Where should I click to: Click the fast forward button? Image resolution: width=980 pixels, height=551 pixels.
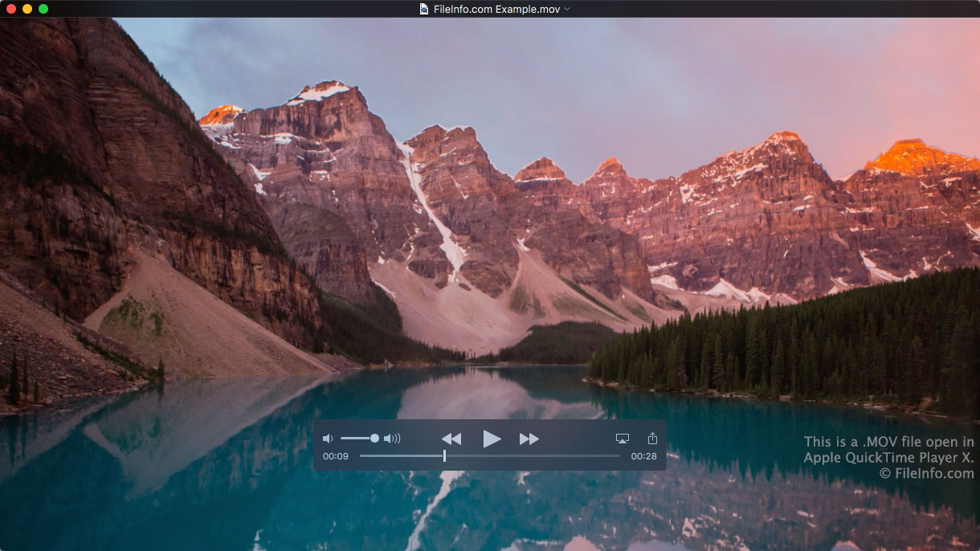[529, 439]
